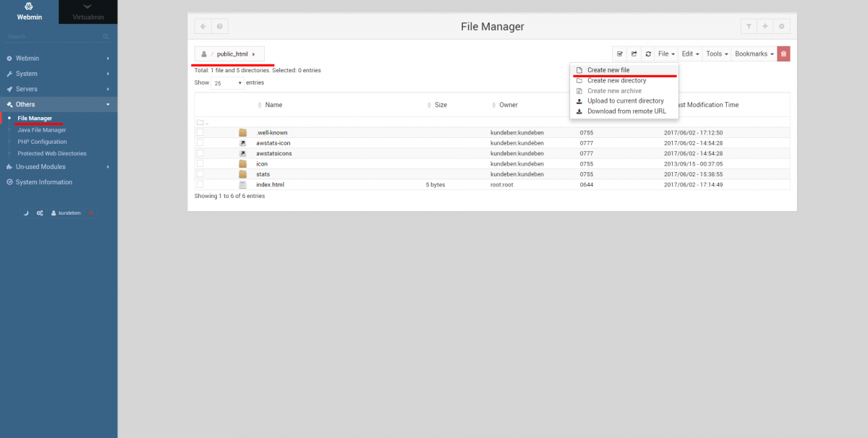Click the select-all checkmark toolbar icon
This screenshot has height=438, width=868.
pyautogui.click(x=620, y=53)
